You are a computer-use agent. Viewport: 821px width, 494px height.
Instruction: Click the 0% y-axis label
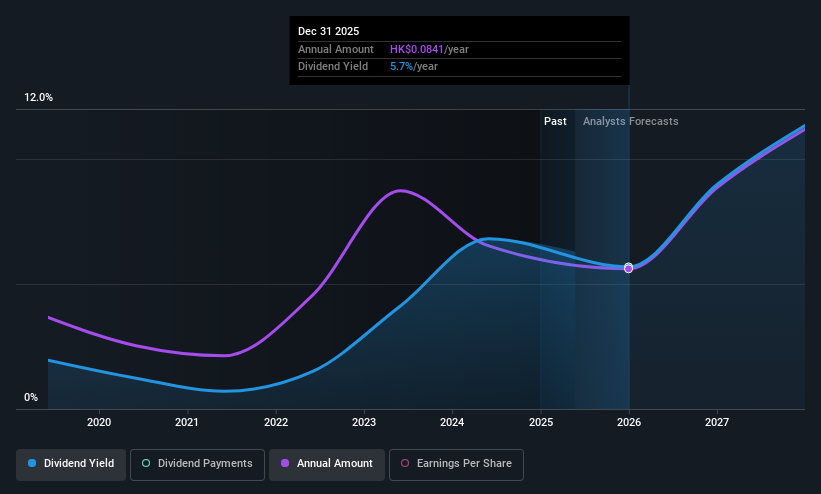[x=31, y=398]
